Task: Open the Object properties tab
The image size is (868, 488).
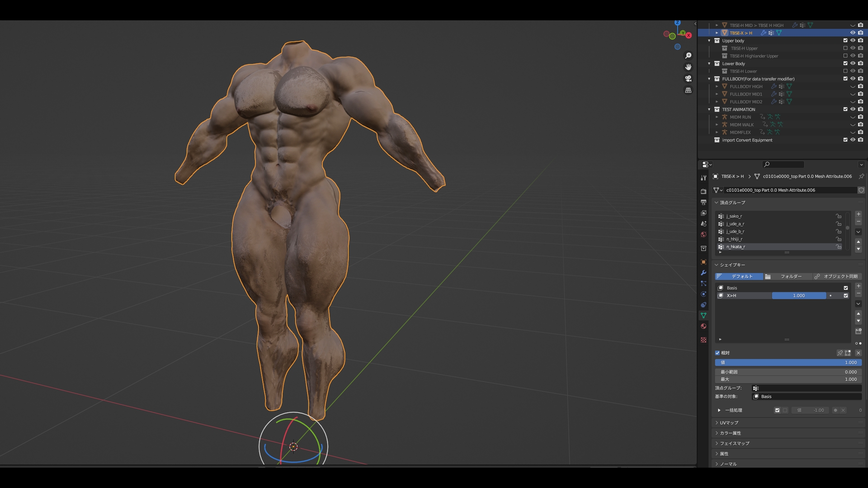Action: (x=703, y=262)
